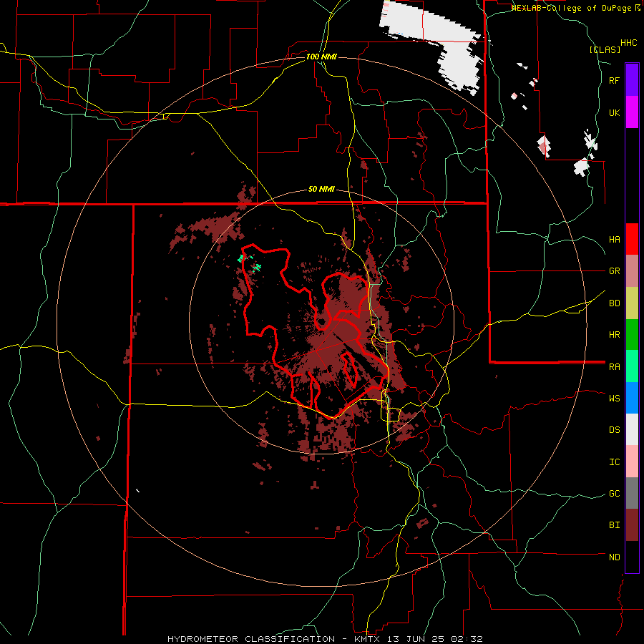Click the "UK" legend label
Screen dimensions: 644x644
click(x=614, y=112)
